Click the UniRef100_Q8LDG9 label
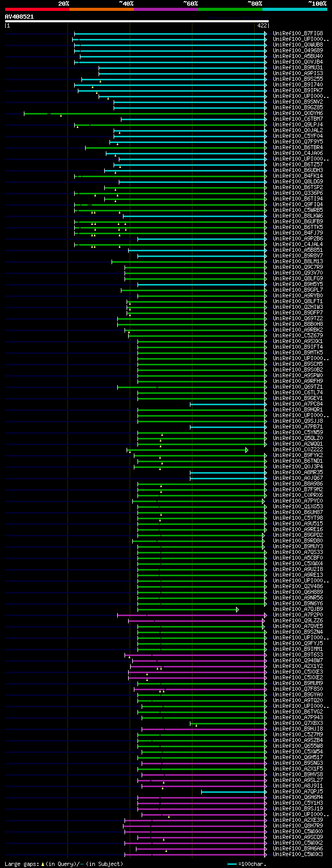This screenshot has height=868, width=332. point(298,182)
